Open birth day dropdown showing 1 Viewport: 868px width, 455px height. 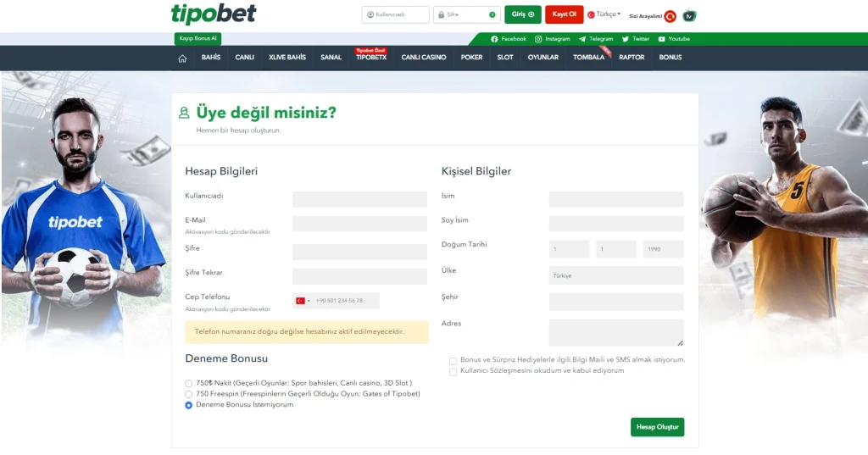pyautogui.click(x=569, y=249)
